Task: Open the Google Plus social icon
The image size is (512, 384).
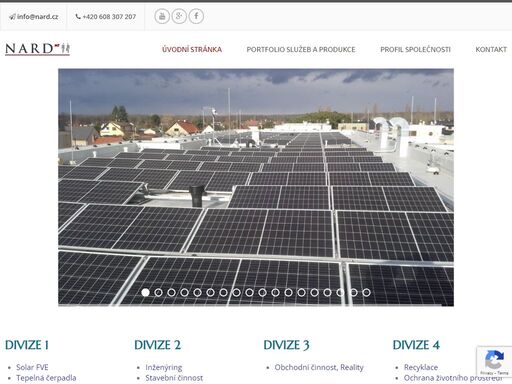Action: pyautogui.click(x=179, y=16)
